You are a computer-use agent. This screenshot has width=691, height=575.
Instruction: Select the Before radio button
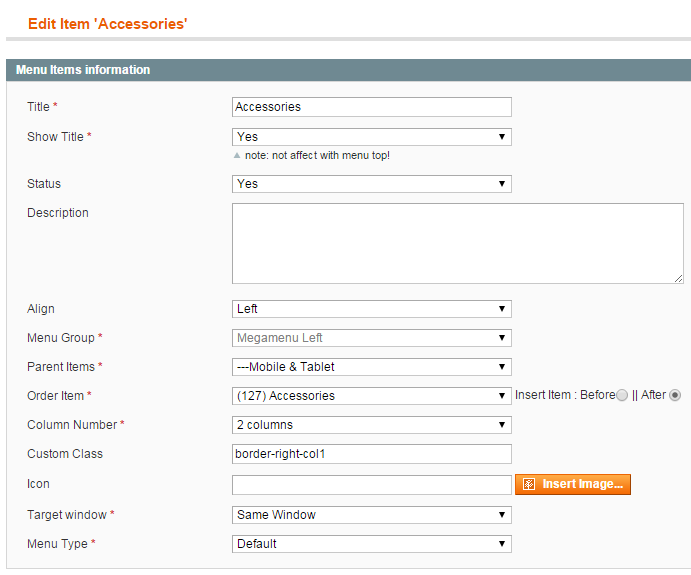(x=622, y=395)
